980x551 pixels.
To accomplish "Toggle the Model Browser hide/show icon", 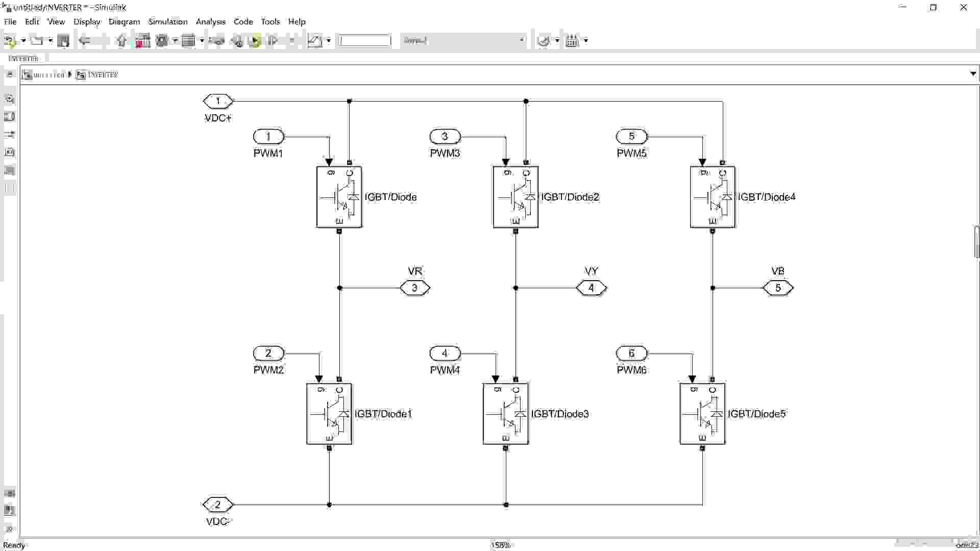I will 9,75.
